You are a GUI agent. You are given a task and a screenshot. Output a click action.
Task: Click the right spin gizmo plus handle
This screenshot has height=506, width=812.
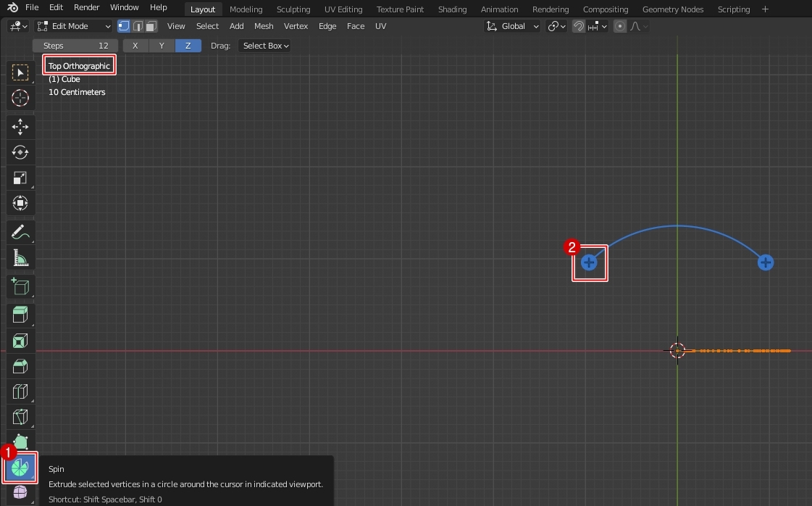(x=766, y=262)
